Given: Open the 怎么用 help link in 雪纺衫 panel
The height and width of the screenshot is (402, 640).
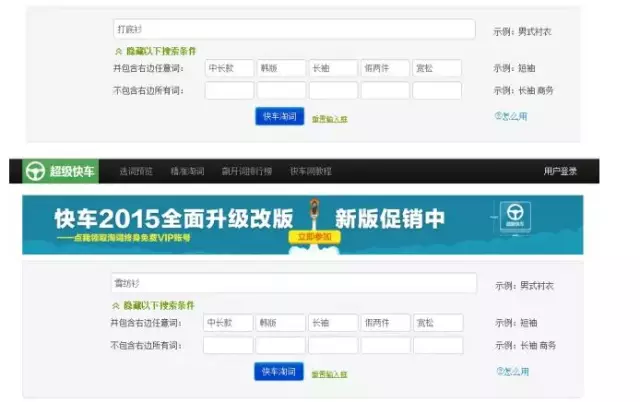Looking at the screenshot, I should coord(513,371).
